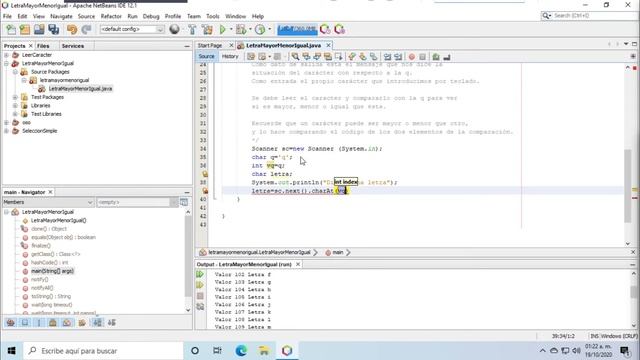
Task: Click the Uncomment icon at editor toolbar end
Action: tap(447, 57)
